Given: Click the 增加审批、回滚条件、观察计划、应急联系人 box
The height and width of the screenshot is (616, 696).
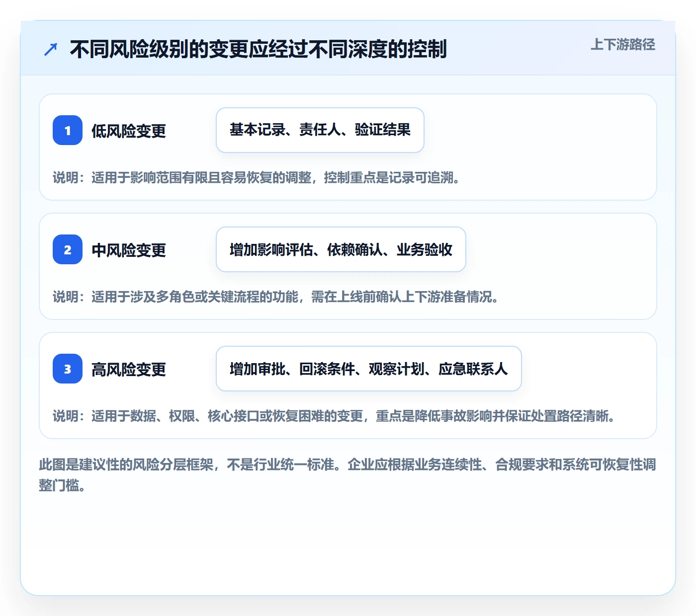Looking at the screenshot, I should click(x=369, y=369).
